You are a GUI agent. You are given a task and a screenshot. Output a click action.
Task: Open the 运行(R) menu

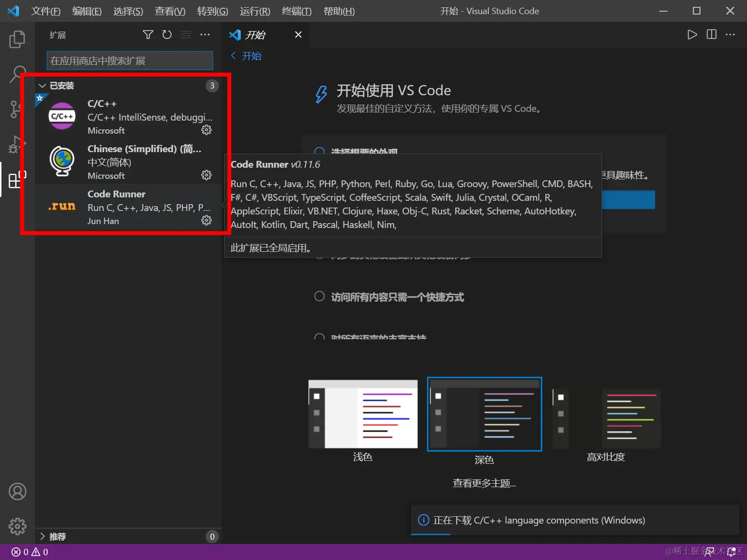(255, 11)
